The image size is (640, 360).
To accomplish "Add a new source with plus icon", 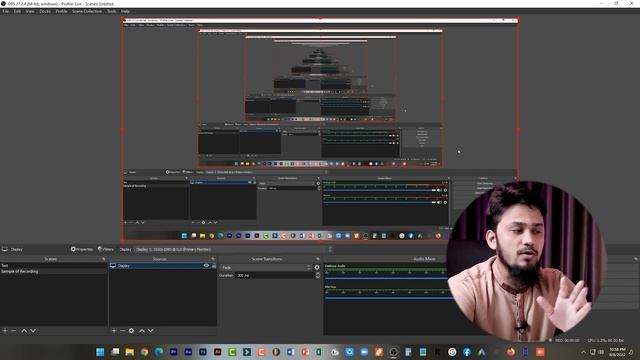I will 114,331.
